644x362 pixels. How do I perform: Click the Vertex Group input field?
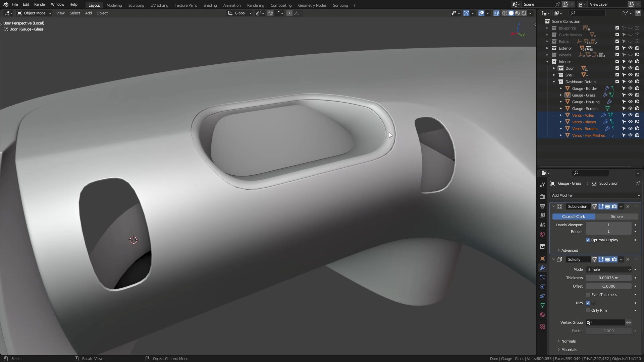(x=605, y=322)
